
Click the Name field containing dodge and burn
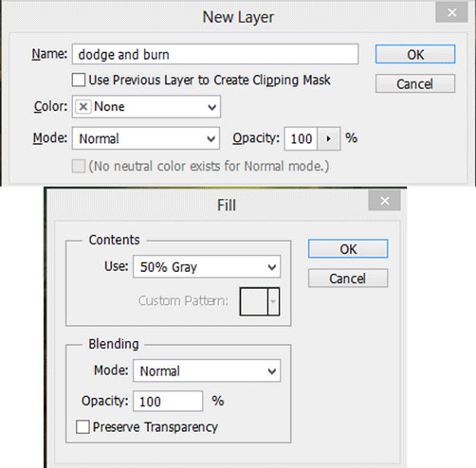click(x=215, y=54)
